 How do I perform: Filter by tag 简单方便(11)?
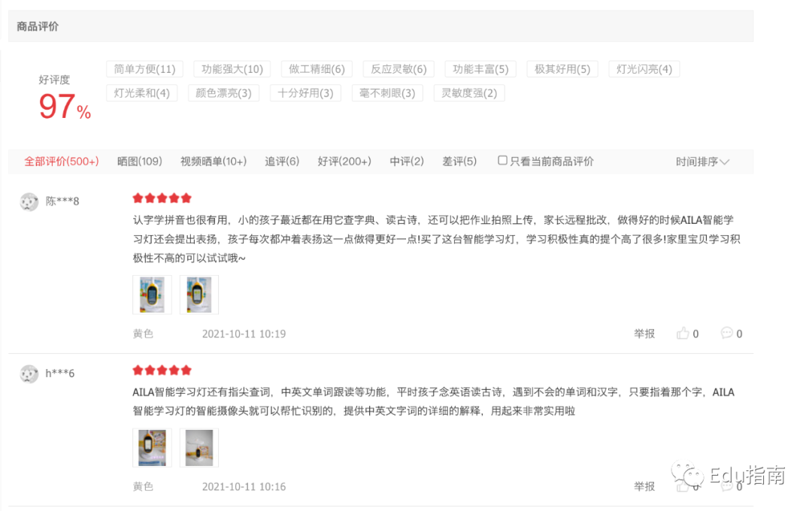(144, 69)
